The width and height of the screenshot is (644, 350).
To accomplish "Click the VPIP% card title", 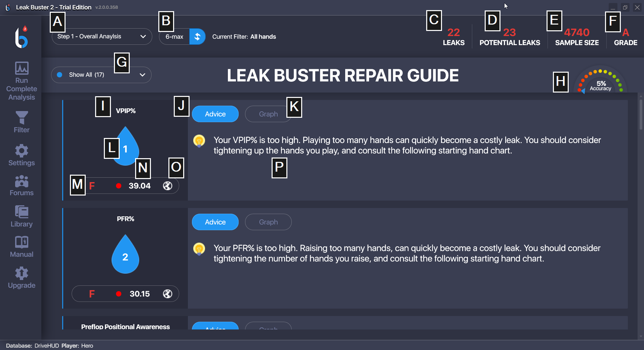I will (125, 111).
